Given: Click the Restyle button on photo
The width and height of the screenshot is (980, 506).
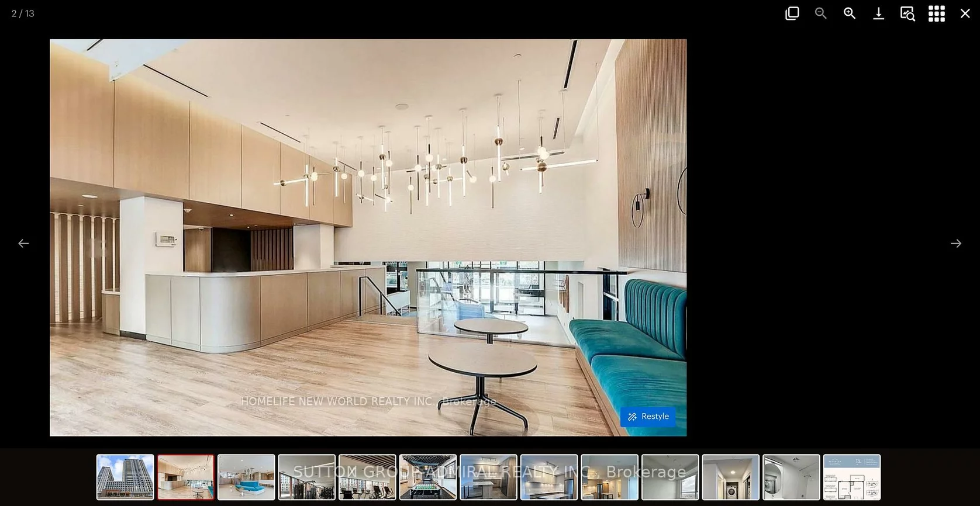Looking at the screenshot, I should tap(648, 417).
